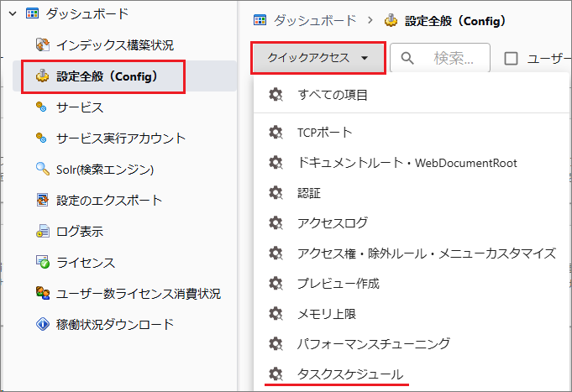This screenshot has height=392, width=572.
Task: Click the Solr magnifier icon in sidebar
Action: pyautogui.click(x=42, y=170)
